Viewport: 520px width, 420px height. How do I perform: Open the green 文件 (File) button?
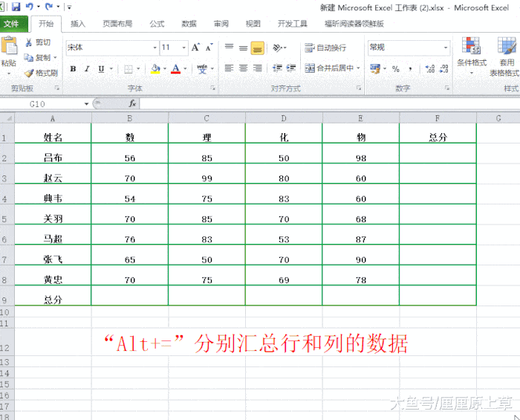(13, 24)
